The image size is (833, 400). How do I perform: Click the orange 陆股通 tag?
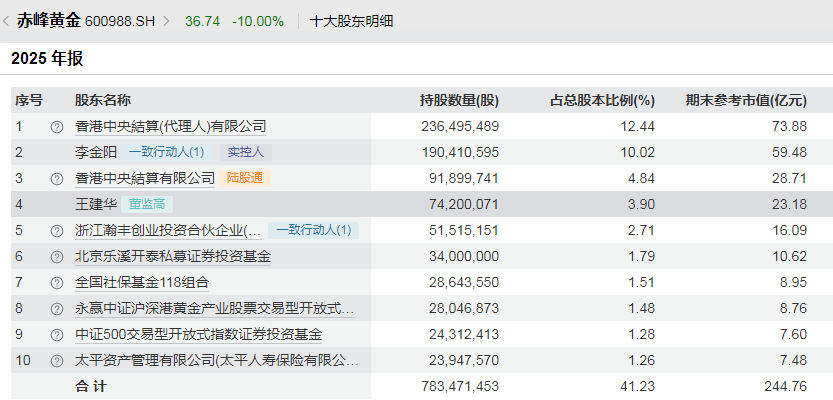click(x=247, y=178)
